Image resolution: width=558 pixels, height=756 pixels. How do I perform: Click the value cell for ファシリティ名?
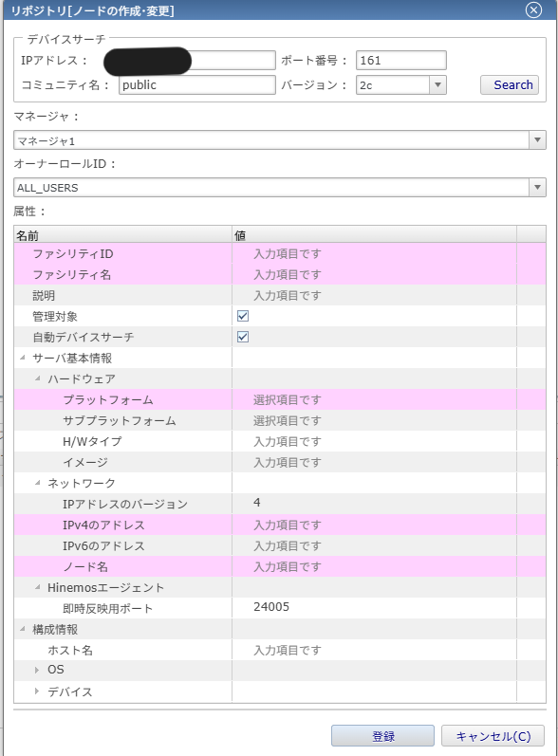374,274
